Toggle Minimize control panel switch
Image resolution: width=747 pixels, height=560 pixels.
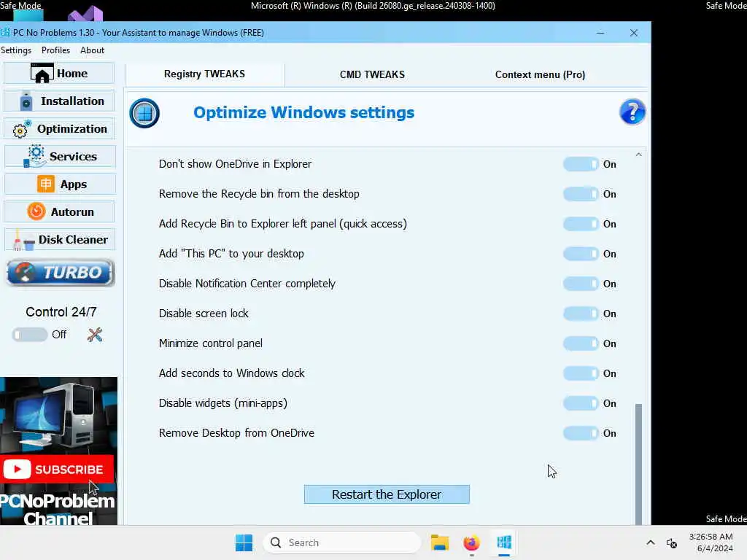coord(580,343)
